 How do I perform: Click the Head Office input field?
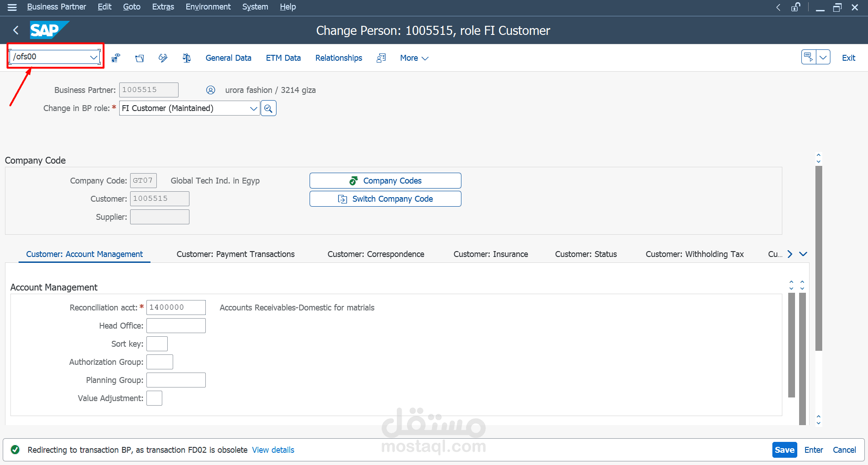tap(176, 325)
